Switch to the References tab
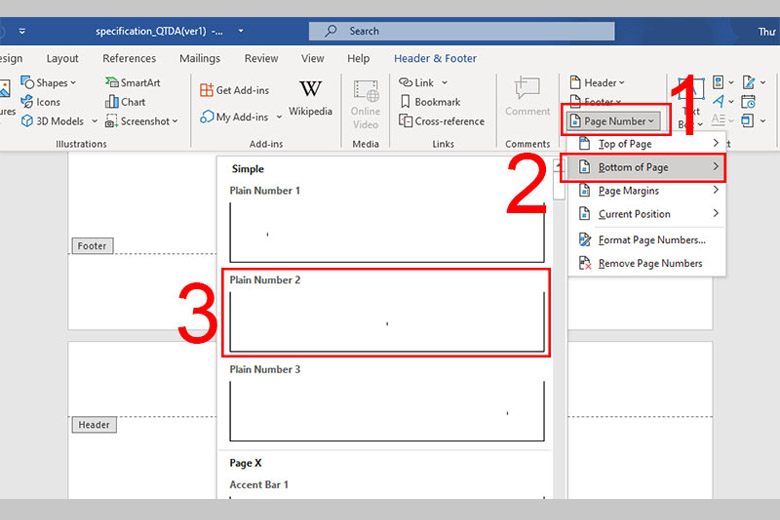Viewport: 780px width, 520px height. (x=129, y=59)
